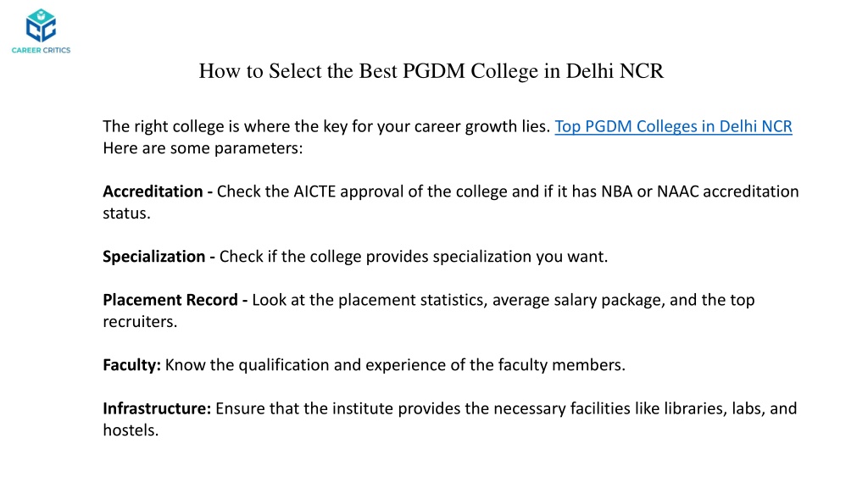This screenshot has width=868, height=488.
Task: Click the word "hostels." at the bottom
Action: click(131, 430)
